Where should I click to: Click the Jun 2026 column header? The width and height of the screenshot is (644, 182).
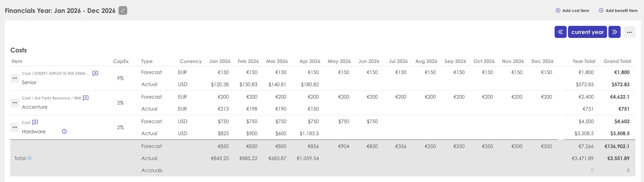tap(369, 61)
